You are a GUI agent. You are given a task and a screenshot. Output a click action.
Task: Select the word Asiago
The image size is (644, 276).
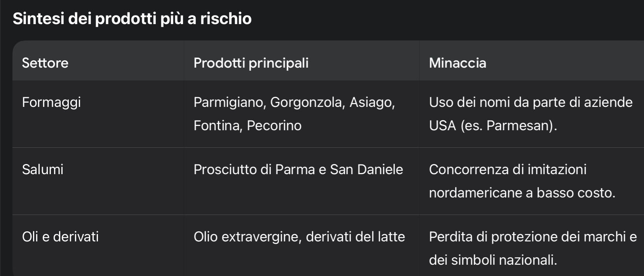coord(372,102)
